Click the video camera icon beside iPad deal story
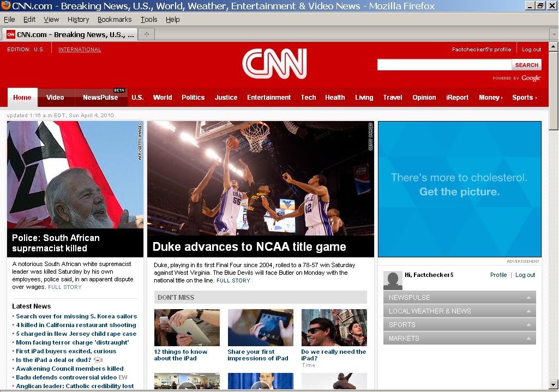 click(98, 360)
